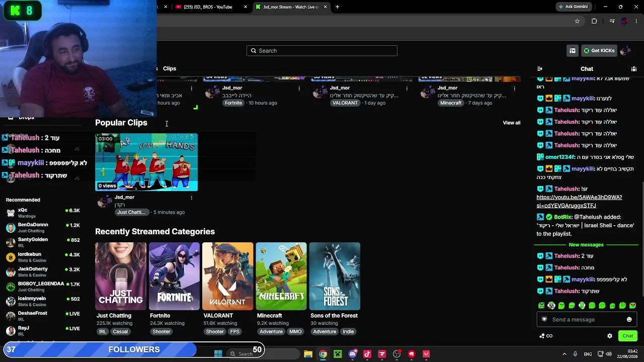Click the Get KICKs button
This screenshot has width=644, height=362.
coord(599,51)
